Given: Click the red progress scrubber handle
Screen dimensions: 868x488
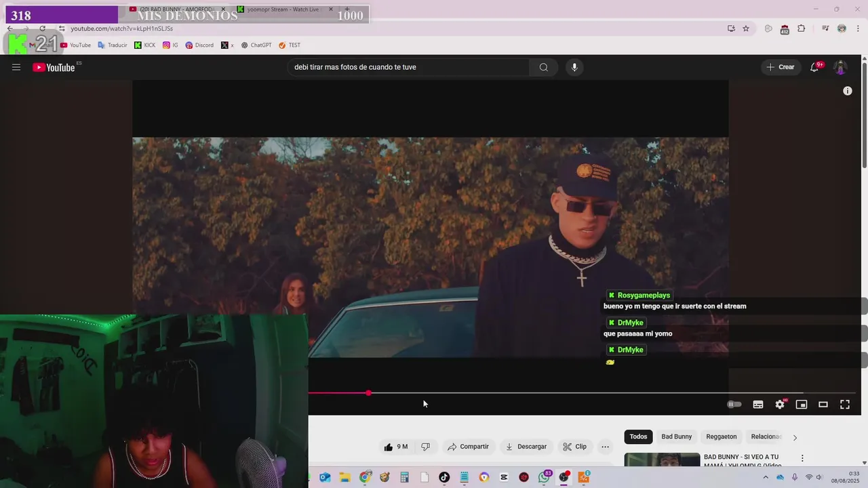Looking at the screenshot, I should coord(368,393).
